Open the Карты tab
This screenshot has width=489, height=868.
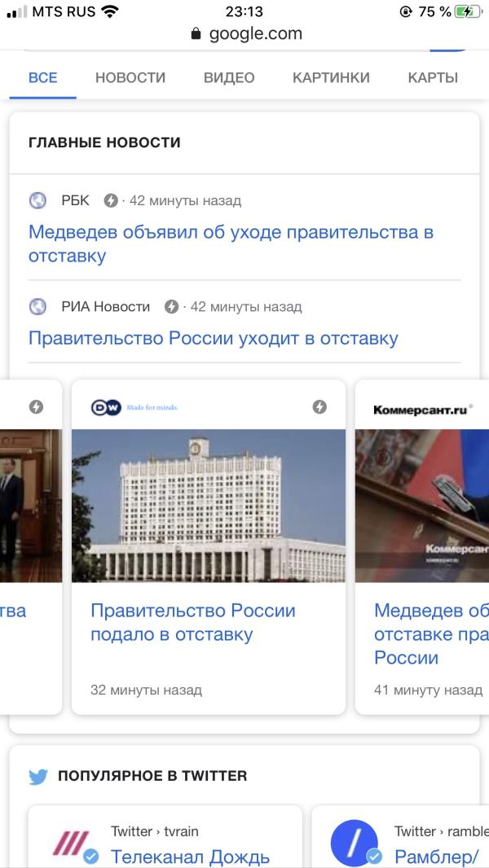[433, 77]
